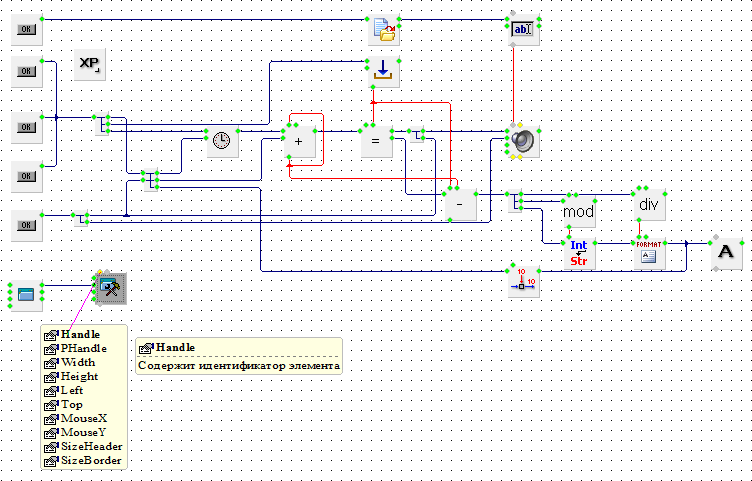
Task: Click the timer clock element
Action: point(222,143)
